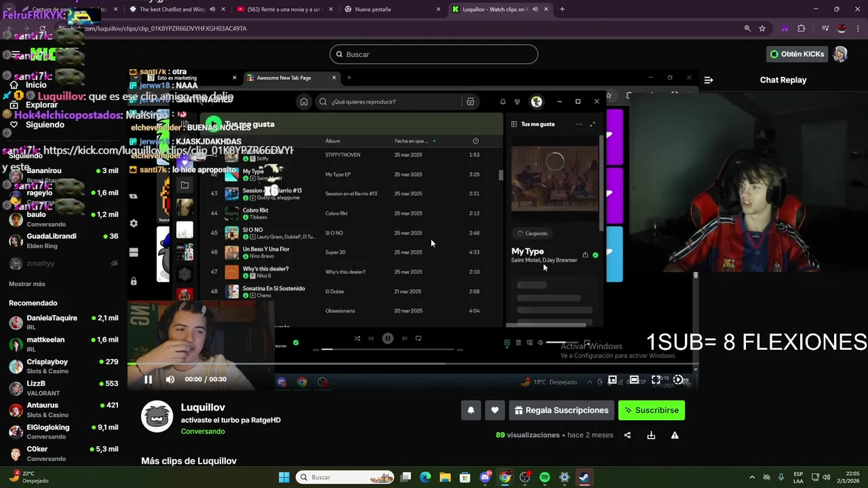Follow Luquillov with the heart button

tap(495, 410)
